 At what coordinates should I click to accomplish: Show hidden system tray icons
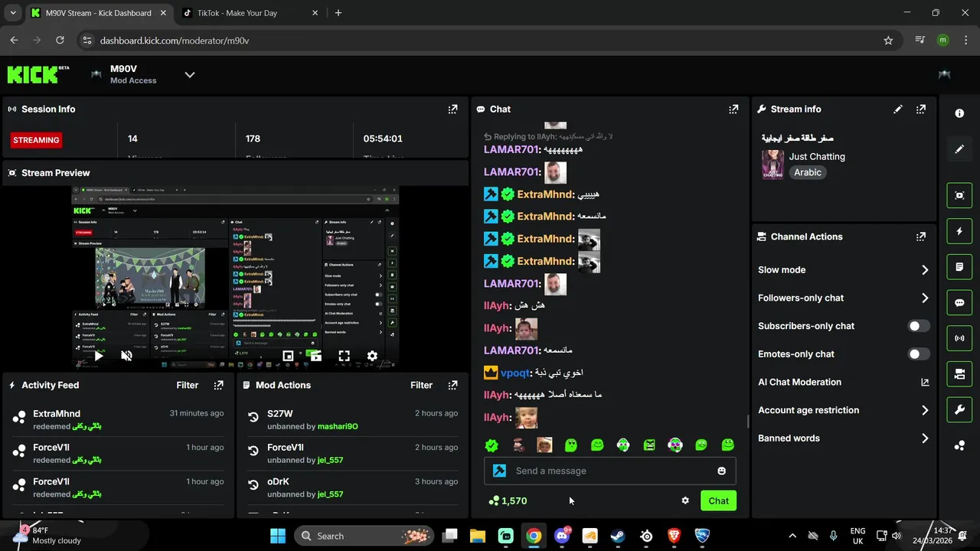click(x=792, y=536)
